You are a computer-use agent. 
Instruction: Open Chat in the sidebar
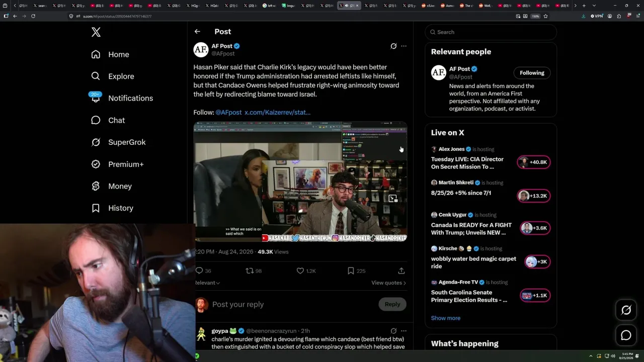point(108,120)
